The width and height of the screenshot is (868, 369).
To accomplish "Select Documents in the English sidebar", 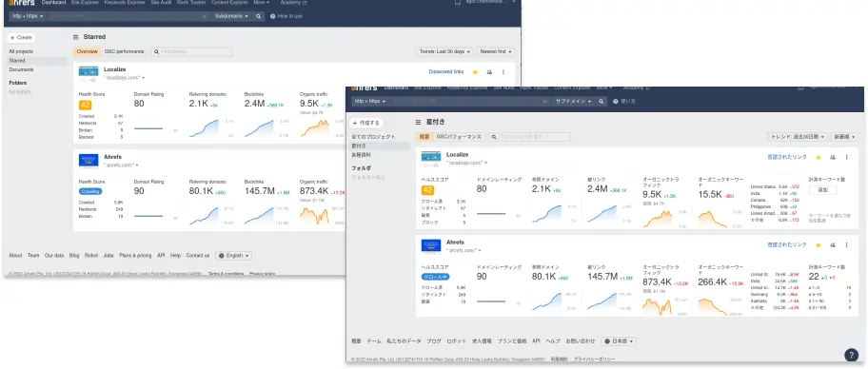I will pos(21,69).
